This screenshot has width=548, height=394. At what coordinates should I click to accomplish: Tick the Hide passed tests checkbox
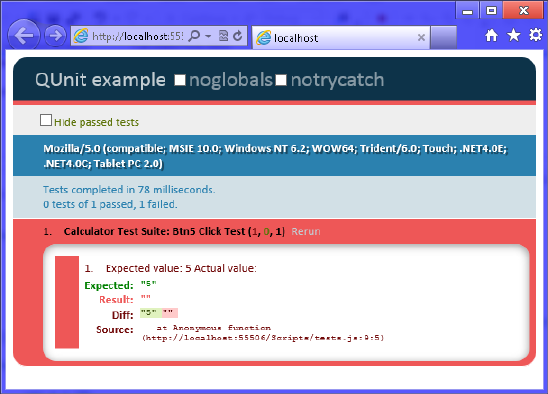tap(46, 120)
